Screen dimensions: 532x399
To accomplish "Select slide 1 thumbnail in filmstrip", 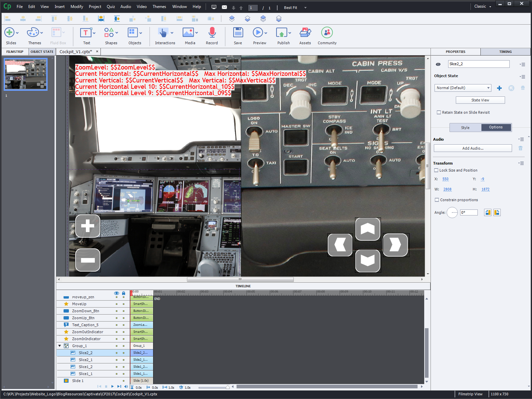I will [26, 74].
